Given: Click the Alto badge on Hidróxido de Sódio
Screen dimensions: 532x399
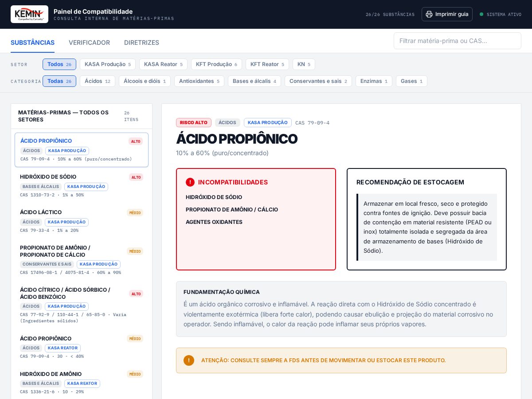Looking at the screenshot, I should click(x=136, y=177).
